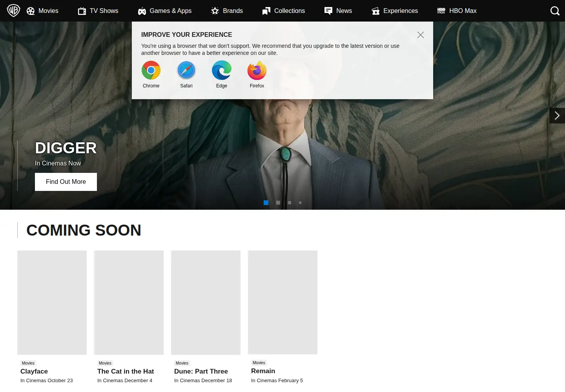
Task: Select the first carousel slide dot
Action: 266,203
